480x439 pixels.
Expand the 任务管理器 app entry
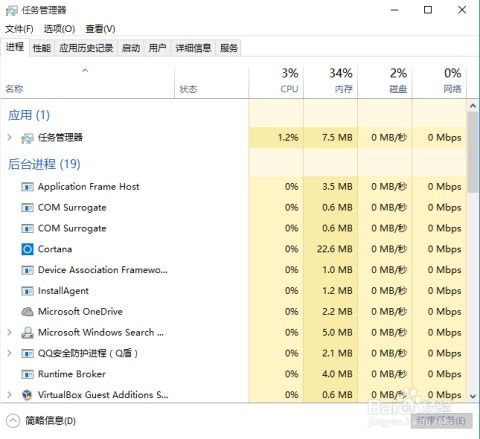[x=10, y=137]
